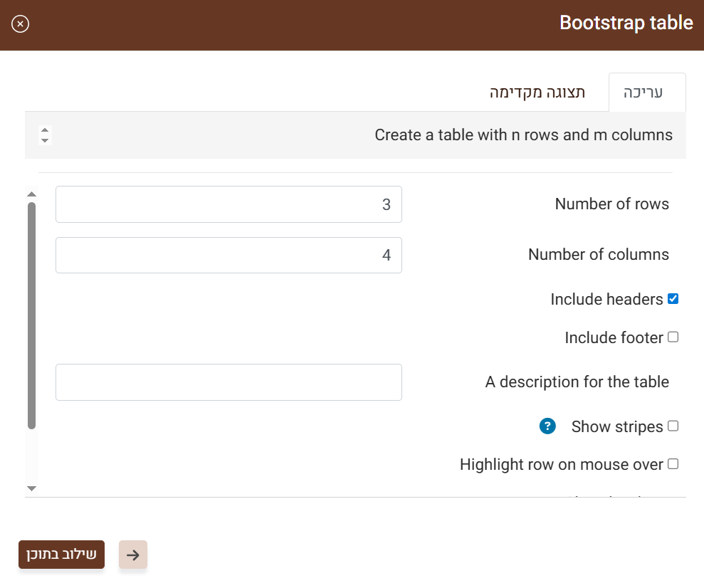
Task: Tick the Show stripes checkbox
Action: (x=673, y=426)
